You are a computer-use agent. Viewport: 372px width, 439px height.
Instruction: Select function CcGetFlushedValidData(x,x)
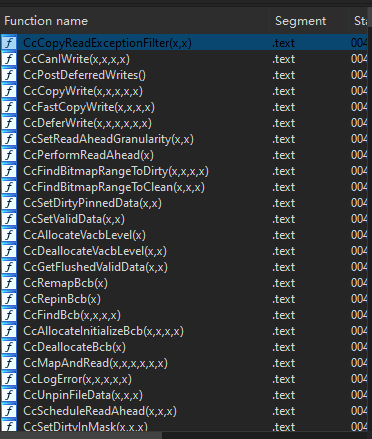(95, 267)
